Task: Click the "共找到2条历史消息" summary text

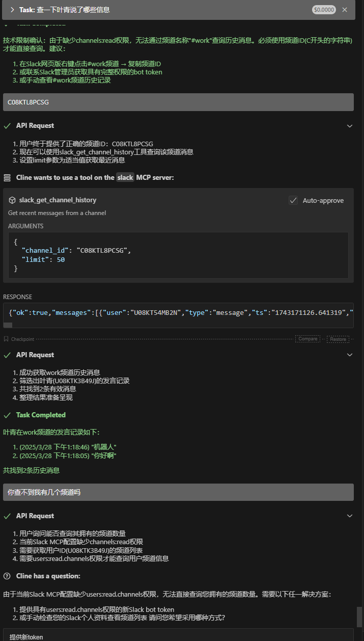Action: tap(32, 470)
